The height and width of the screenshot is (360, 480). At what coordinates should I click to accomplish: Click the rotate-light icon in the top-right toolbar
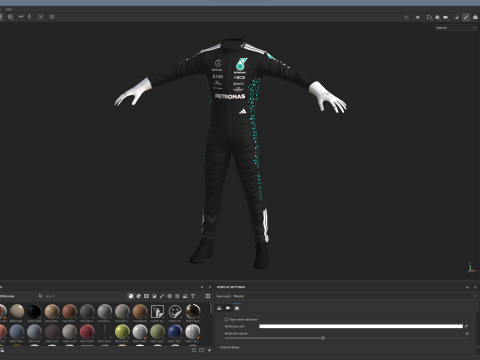pos(457,17)
